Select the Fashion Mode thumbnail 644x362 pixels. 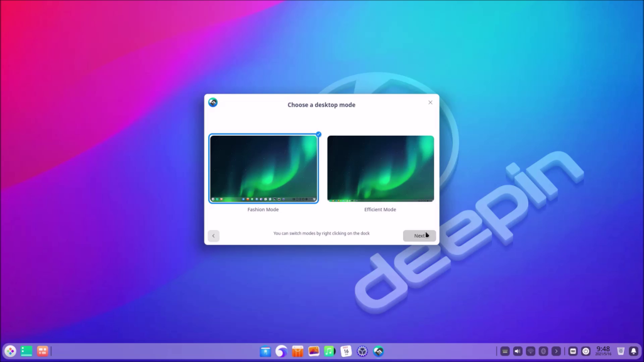point(264,169)
